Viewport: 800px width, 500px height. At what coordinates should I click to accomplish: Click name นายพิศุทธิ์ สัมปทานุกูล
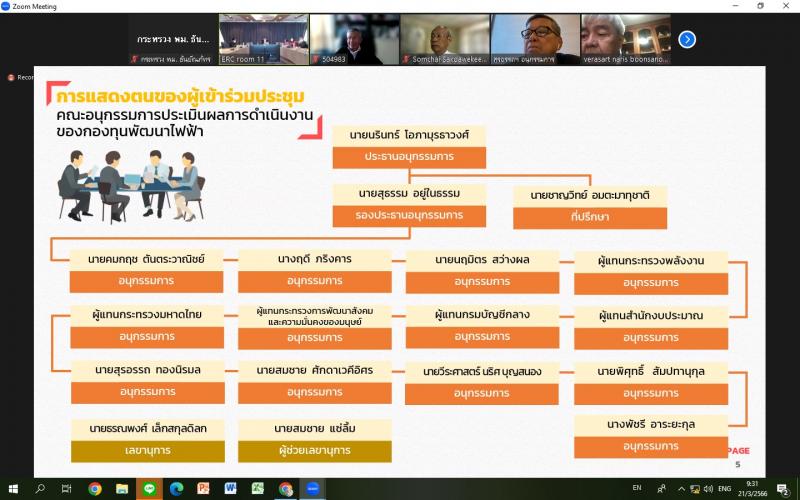coord(651,372)
